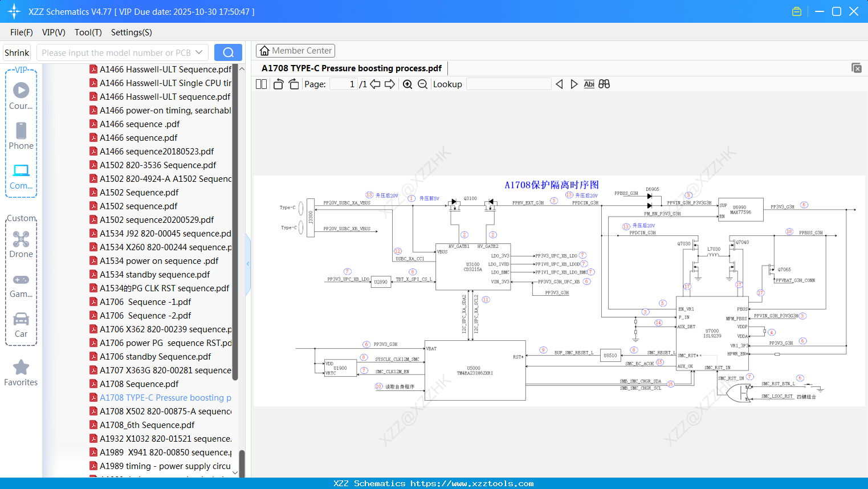Click the Shrink button
868x489 pixels.
click(17, 52)
